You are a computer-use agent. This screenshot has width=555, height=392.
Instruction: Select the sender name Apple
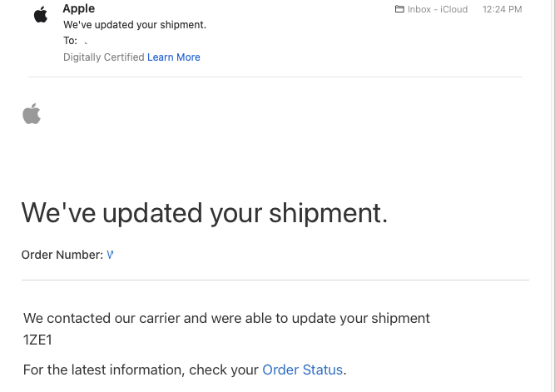coord(79,8)
